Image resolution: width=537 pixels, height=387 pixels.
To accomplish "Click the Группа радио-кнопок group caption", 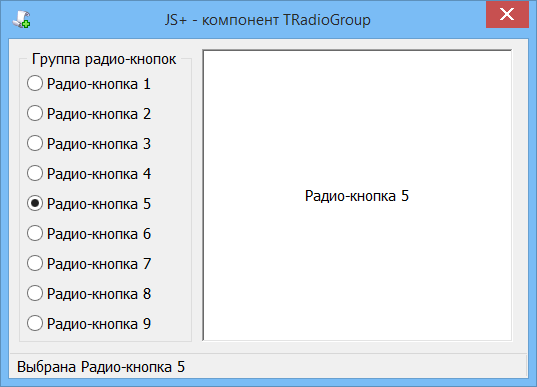I will click(104, 59).
